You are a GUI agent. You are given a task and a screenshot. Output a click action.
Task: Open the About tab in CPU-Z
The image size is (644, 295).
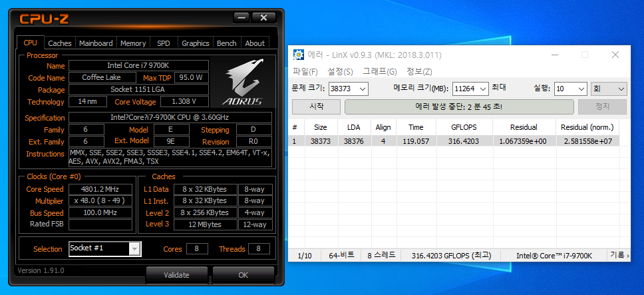click(255, 43)
